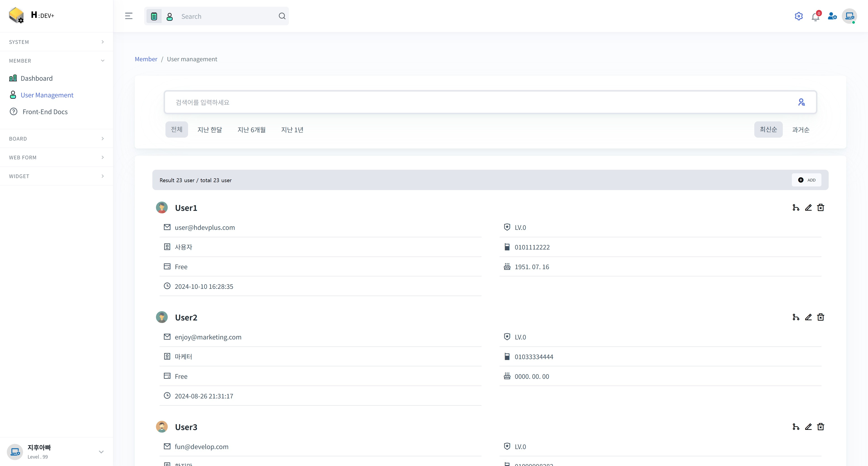868x466 pixels.
Task: Open the settings gear in header
Action: 799,16
